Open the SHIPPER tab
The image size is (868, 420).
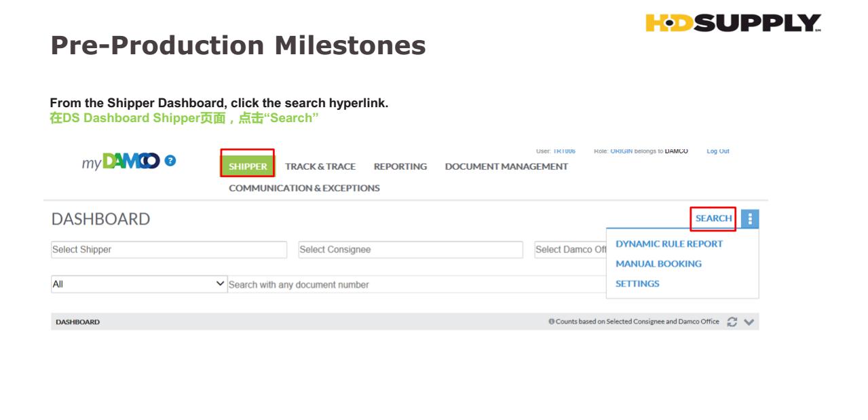[248, 166]
